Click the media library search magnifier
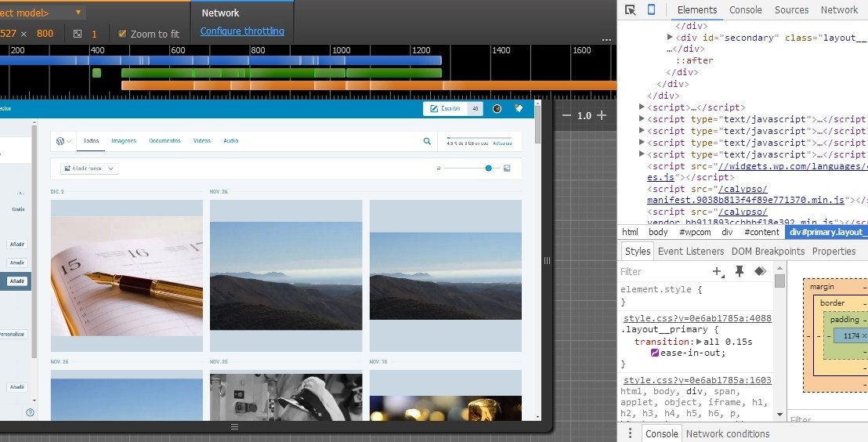 pyautogui.click(x=427, y=141)
